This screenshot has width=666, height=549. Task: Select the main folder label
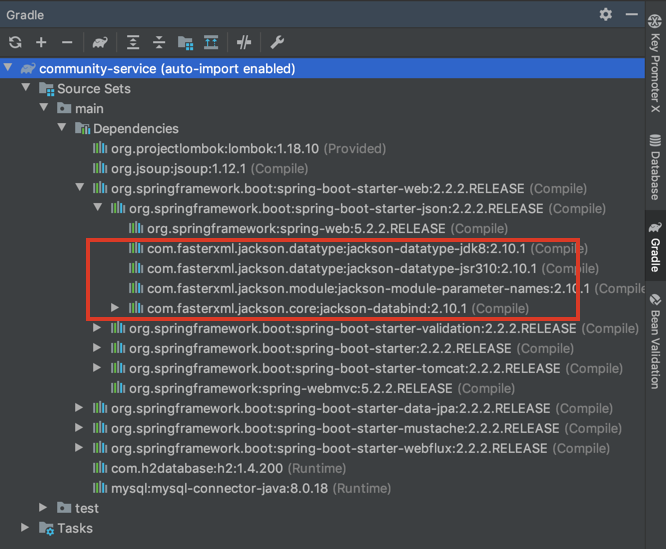tap(89, 109)
